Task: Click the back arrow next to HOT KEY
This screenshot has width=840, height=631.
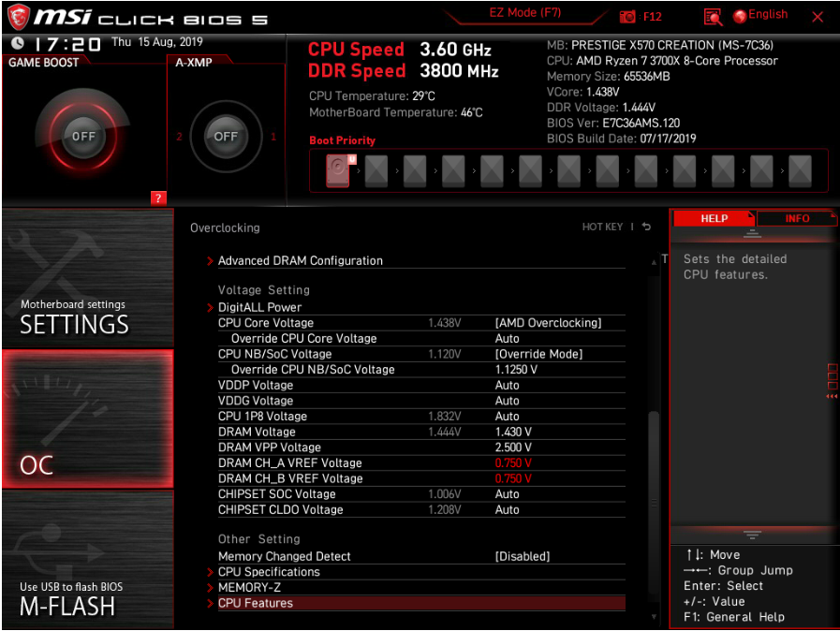Action: pos(646,227)
